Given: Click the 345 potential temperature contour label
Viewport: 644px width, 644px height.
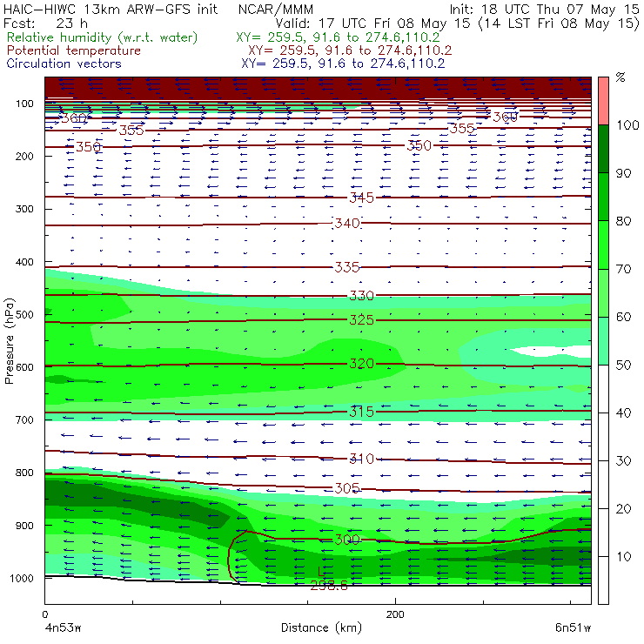Looking at the screenshot, I should click(361, 198).
